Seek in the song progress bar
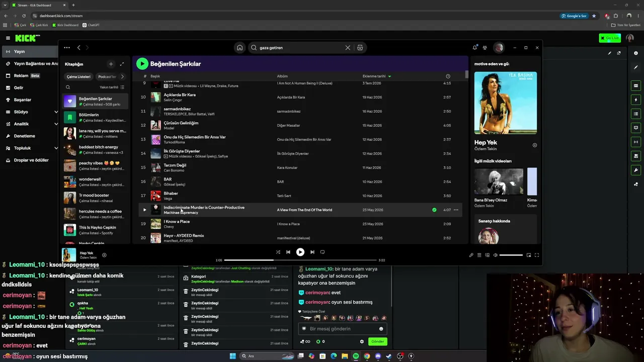 [300, 260]
